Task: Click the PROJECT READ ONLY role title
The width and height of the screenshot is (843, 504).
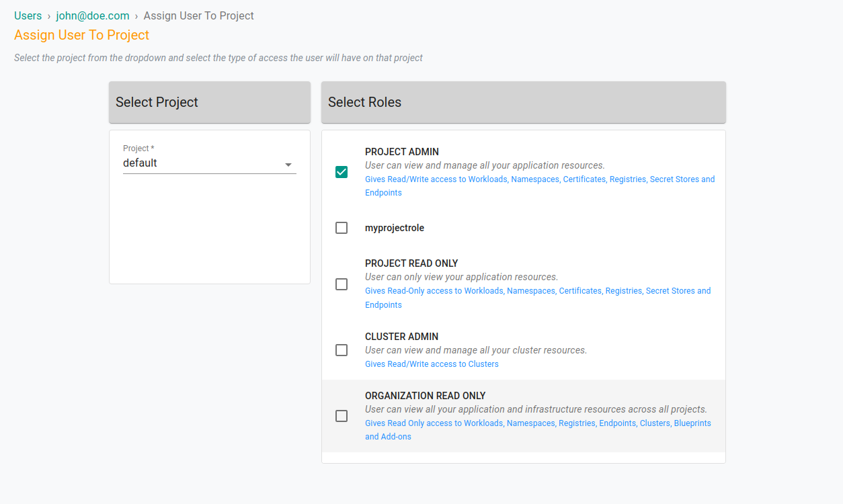Action: point(411,263)
